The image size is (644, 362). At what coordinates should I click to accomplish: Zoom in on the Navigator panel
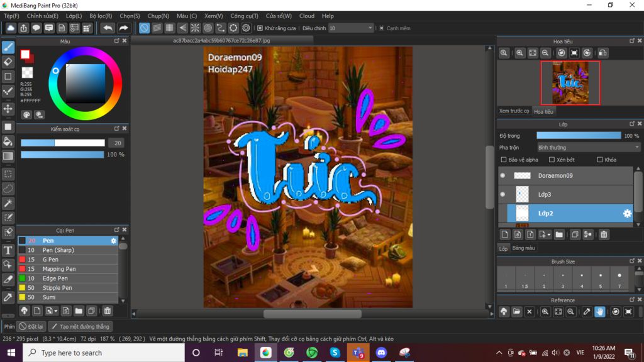click(x=519, y=53)
